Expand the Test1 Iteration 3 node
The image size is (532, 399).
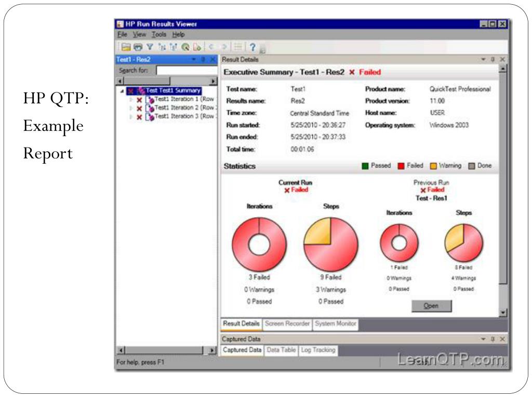(x=131, y=117)
